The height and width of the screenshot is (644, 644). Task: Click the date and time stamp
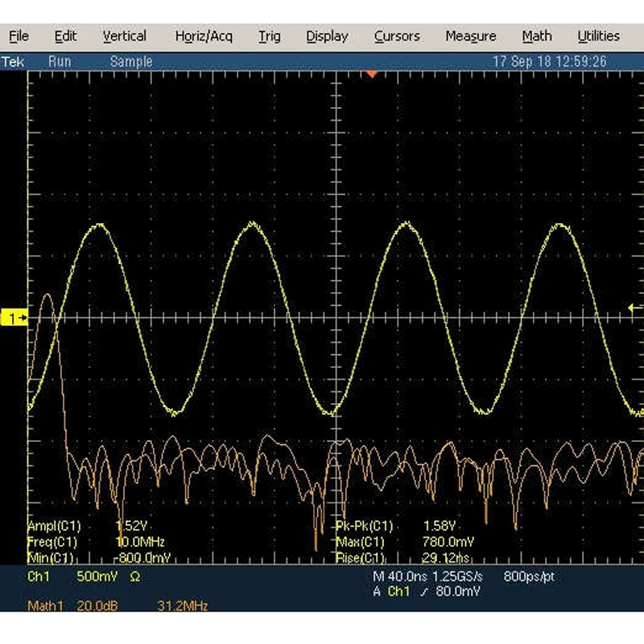[550, 62]
